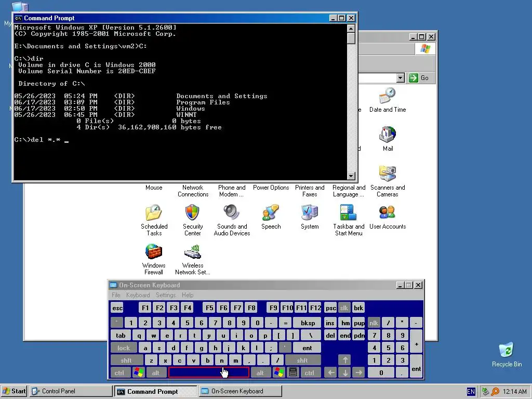The height and width of the screenshot is (399, 532).
Task: Expand the Control Panel address bar dropdown
Action: pos(401,78)
